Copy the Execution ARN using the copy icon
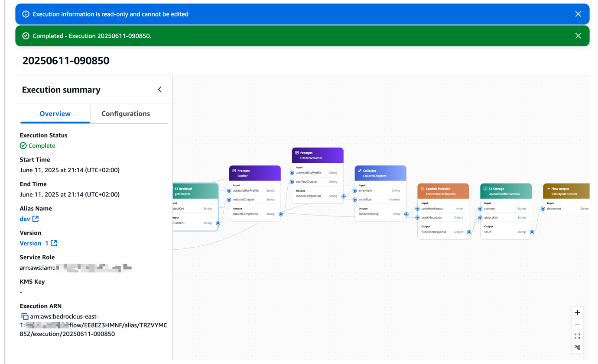 point(25,316)
